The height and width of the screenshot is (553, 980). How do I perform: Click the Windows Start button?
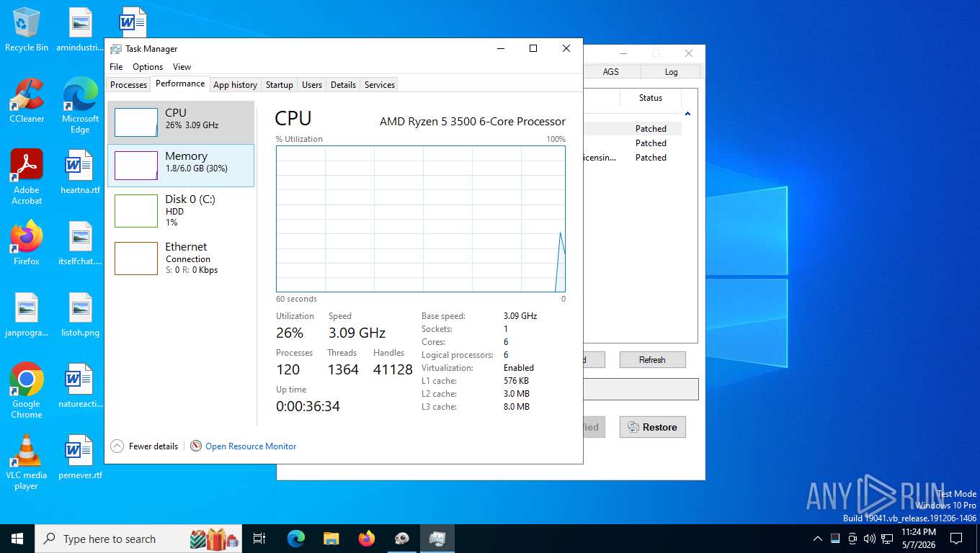pyautogui.click(x=17, y=539)
